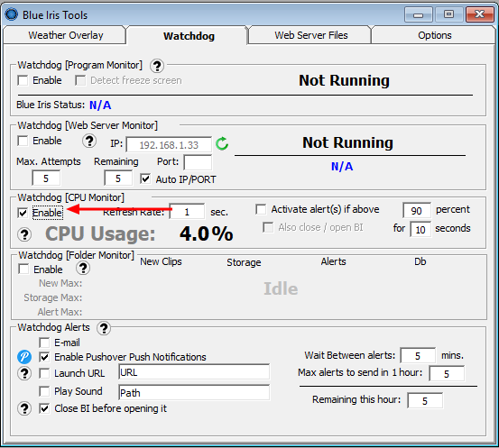The width and height of the screenshot is (499, 448).
Task: Open help for Watchdog Program Monitor
Action: click(157, 66)
